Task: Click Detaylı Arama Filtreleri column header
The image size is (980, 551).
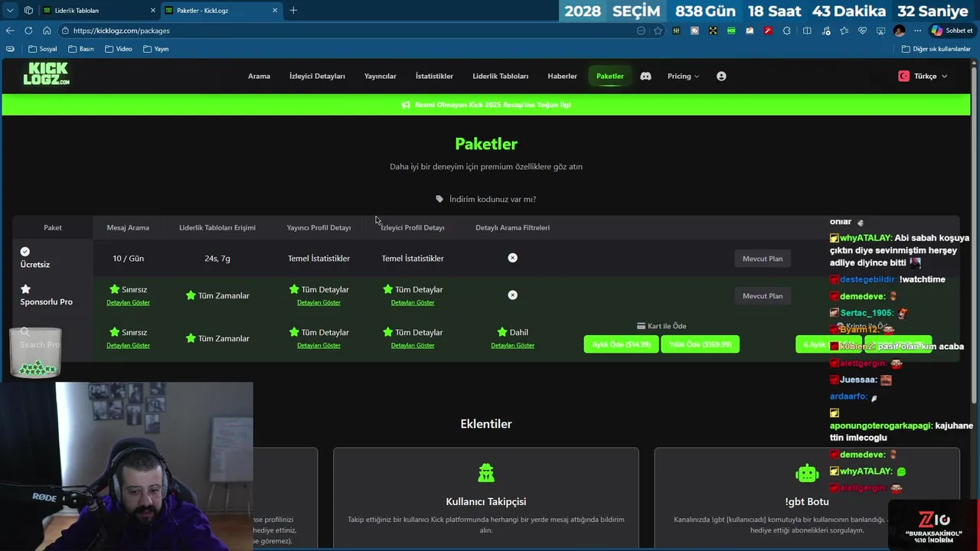Action: tap(512, 227)
